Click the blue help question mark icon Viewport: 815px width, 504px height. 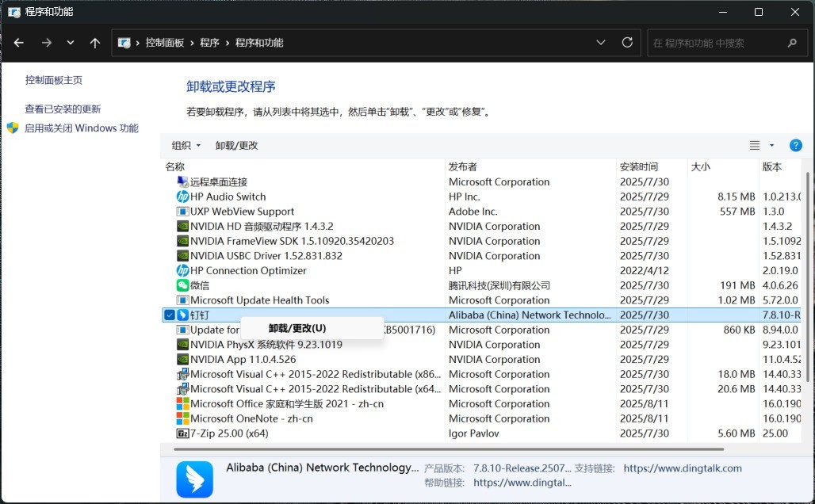[x=796, y=146]
